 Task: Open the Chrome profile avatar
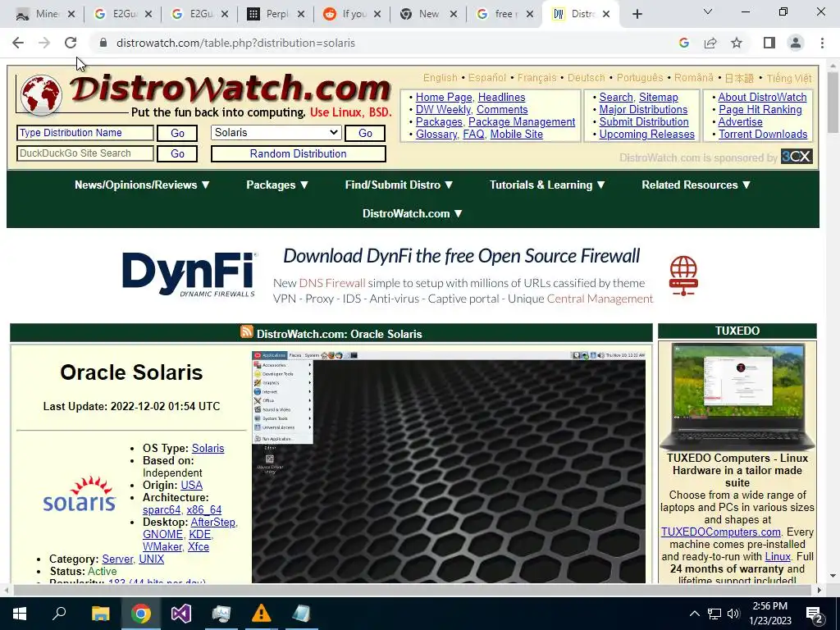coord(796,43)
